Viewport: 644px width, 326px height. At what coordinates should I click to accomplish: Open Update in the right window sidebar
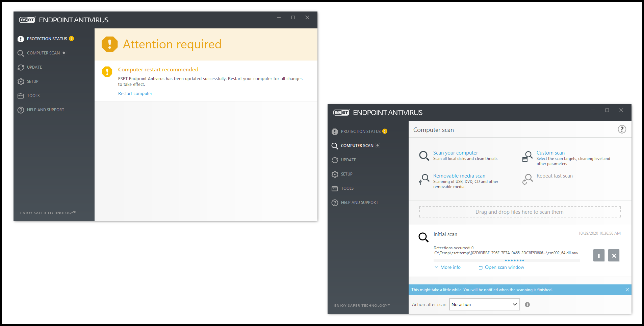(x=349, y=160)
